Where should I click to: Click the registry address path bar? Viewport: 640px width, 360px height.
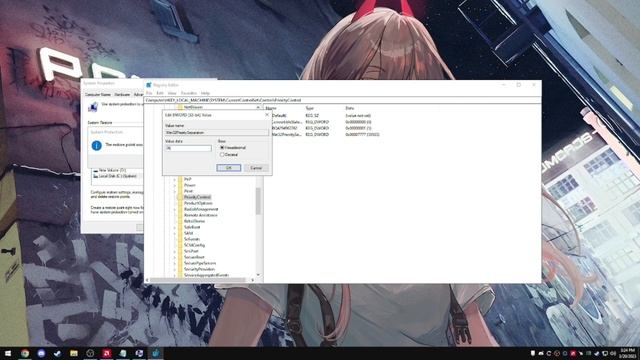click(342, 100)
